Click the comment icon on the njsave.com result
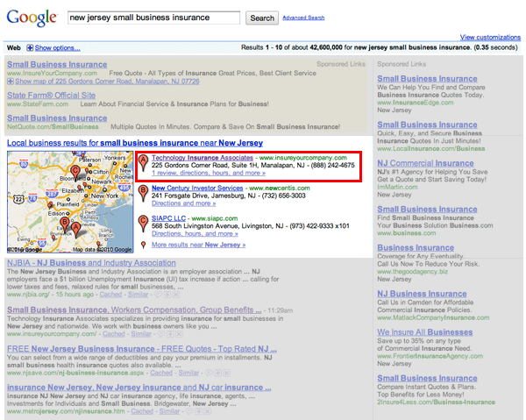 (209, 373)
